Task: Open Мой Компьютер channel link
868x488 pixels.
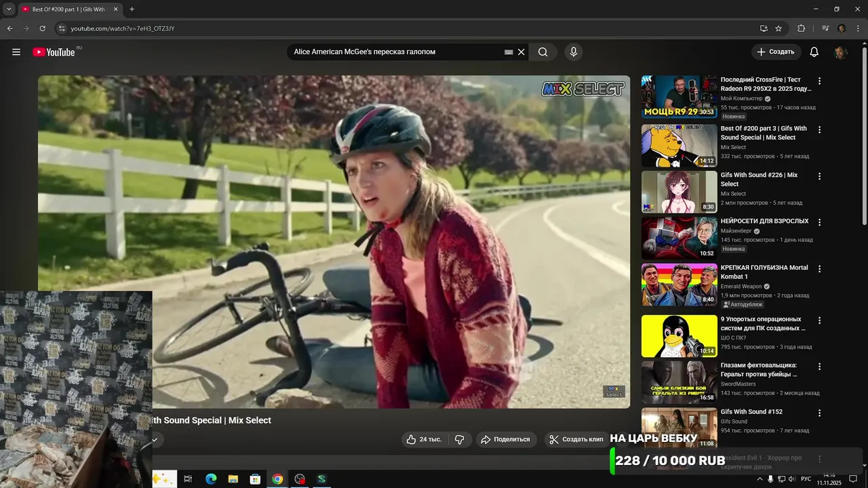Action: point(742,98)
